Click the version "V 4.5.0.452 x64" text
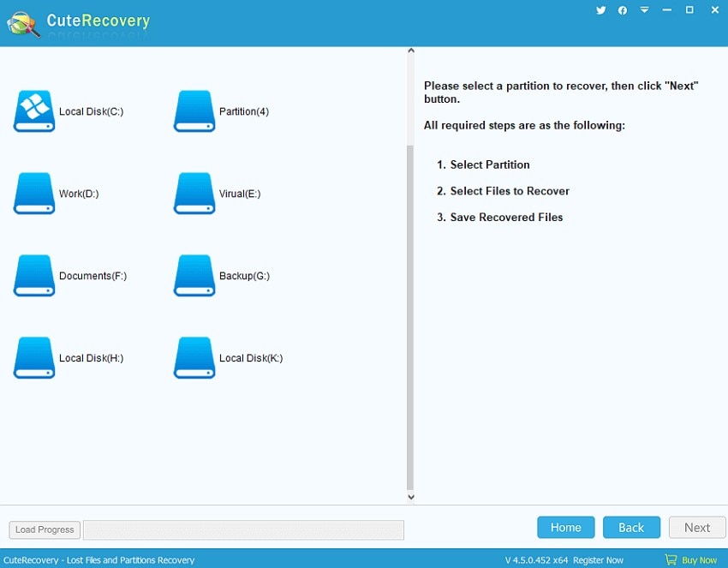 coord(536,560)
